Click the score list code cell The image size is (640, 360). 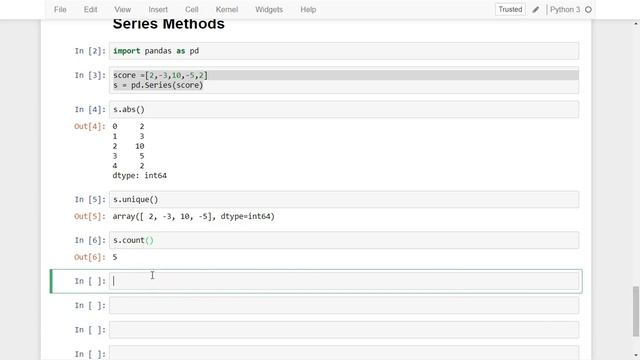pos(344,80)
